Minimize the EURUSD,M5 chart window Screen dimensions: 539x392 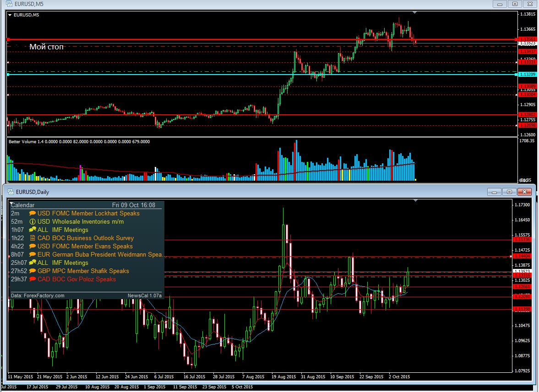click(x=500, y=4)
